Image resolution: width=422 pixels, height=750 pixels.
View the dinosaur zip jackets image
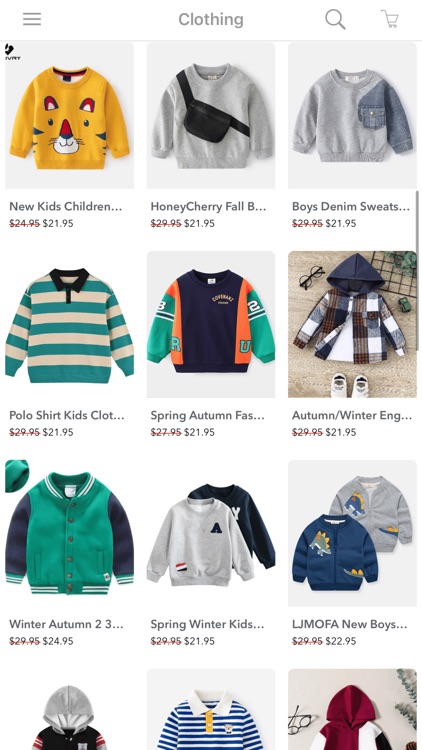[x=352, y=533]
